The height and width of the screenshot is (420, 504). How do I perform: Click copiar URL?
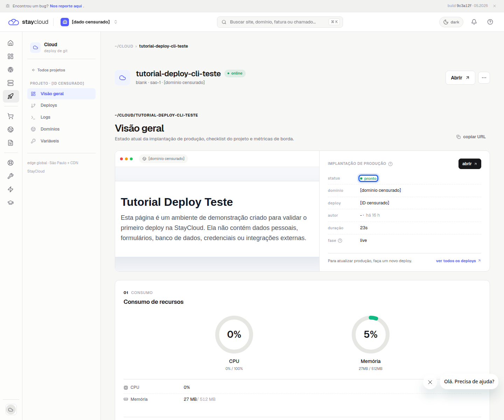click(471, 137)
